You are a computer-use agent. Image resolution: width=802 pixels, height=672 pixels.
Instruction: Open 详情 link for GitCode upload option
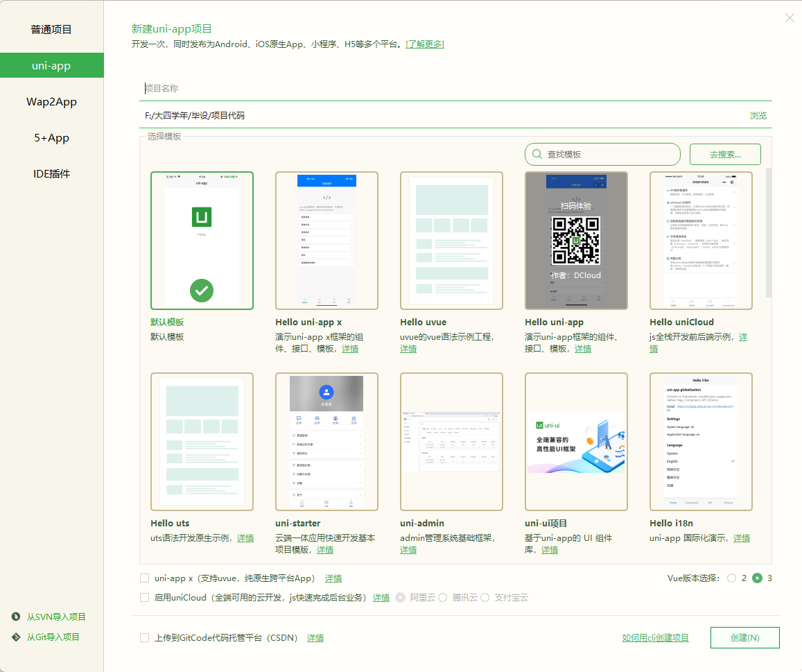point(315,638)
